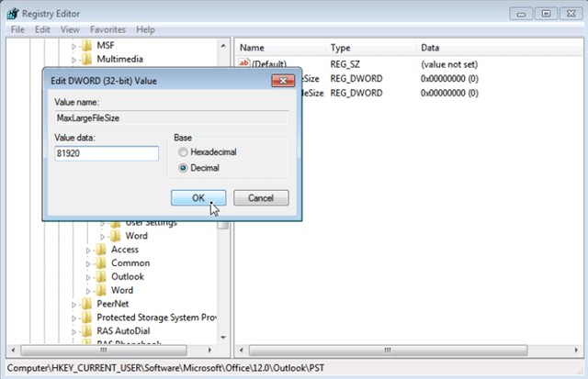588x379 pixels.
Task: Expand the Access registry key
Action: click(88, 251)
